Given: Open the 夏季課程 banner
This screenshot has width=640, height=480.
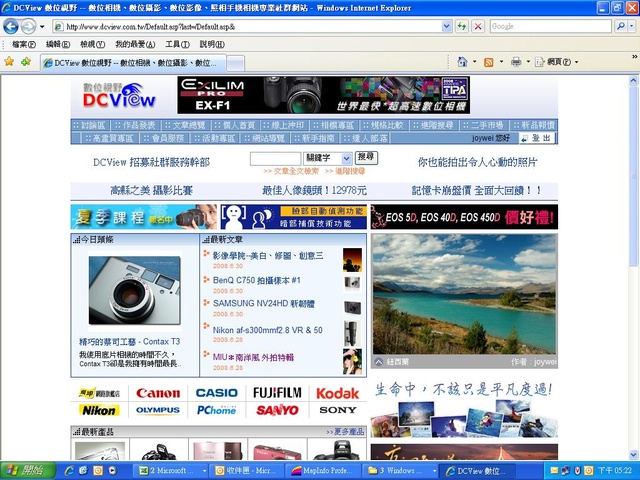Looking at the screenshot, I should (x=144, y=217).
